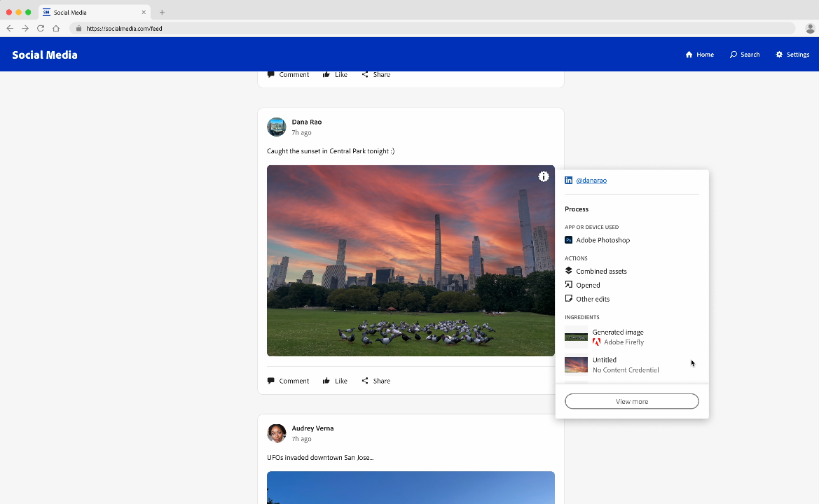Open the Generated image ingredient thumbnail
Viewport: 819px width, 504px height.
tap(576, 337)
